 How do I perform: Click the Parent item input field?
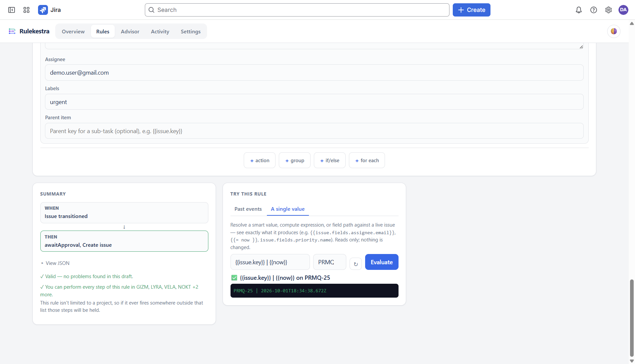click(314, 131)
